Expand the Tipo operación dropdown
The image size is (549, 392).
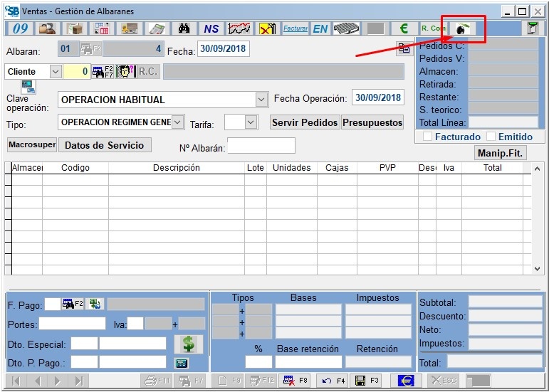click(x=177, y=122)
